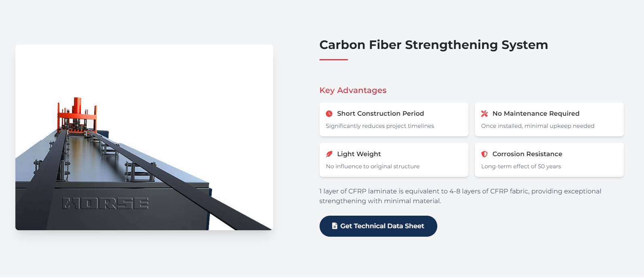The width and height of the screenshot is (644, 280).
Task: Click the Short Construction Period card
Action: click(394, 119)
